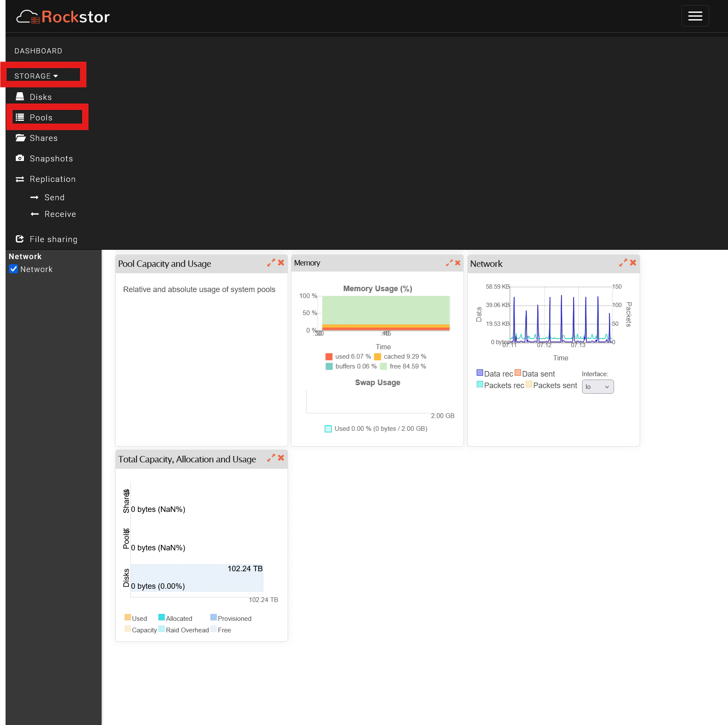Click the File sharing share icon
The height and width of the screenshot is (725, 728).
click(20, 239)
